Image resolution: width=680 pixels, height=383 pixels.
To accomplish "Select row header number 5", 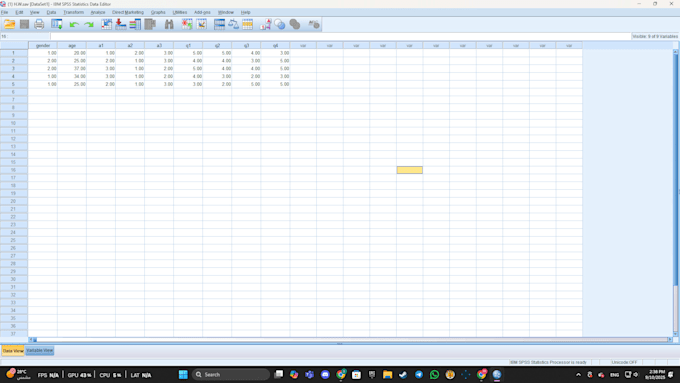I will [x=14, y=84].
